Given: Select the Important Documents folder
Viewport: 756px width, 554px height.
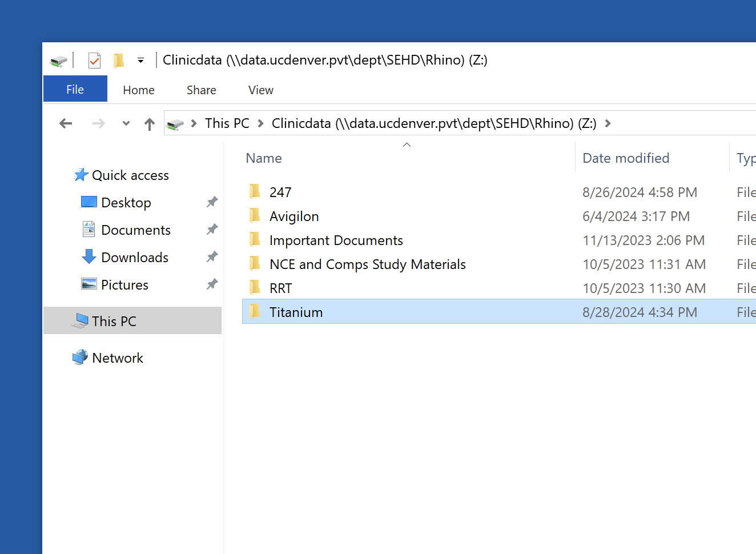Looking at the screenshot, I should [x=336, y=240].
